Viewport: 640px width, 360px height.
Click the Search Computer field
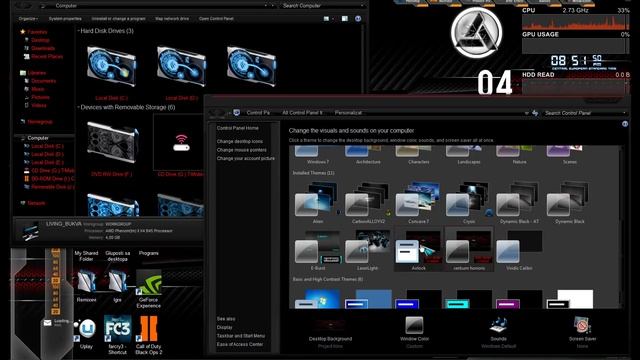[x=322, y=6]
